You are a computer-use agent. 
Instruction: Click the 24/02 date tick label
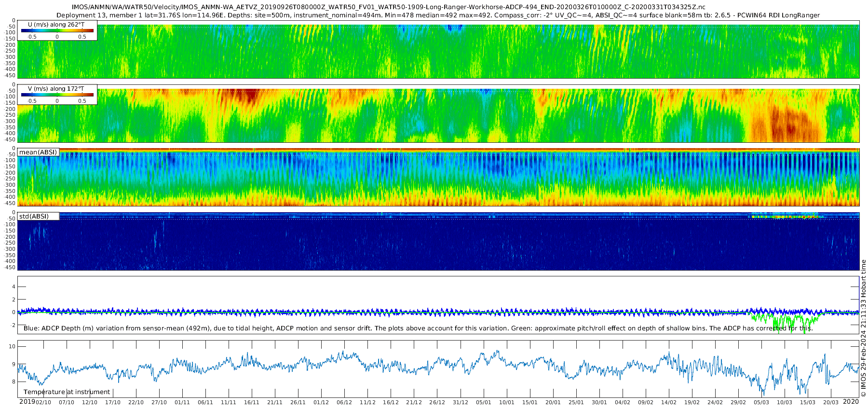[715, 402]
